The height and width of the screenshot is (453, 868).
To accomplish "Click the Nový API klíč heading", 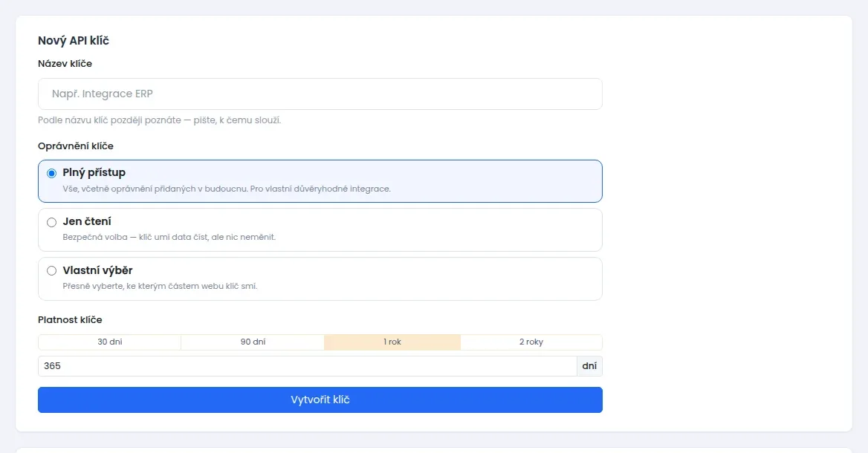I will point(74,40).
